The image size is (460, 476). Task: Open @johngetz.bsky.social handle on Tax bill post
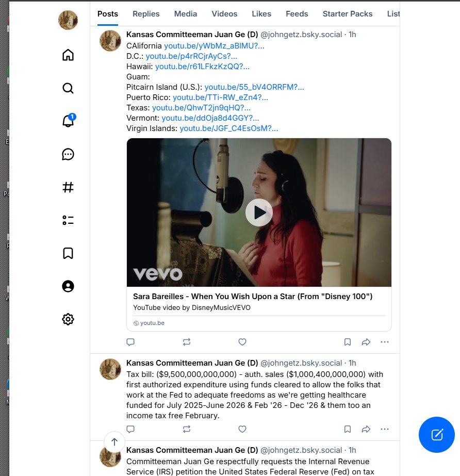click(x=301, y=363)
